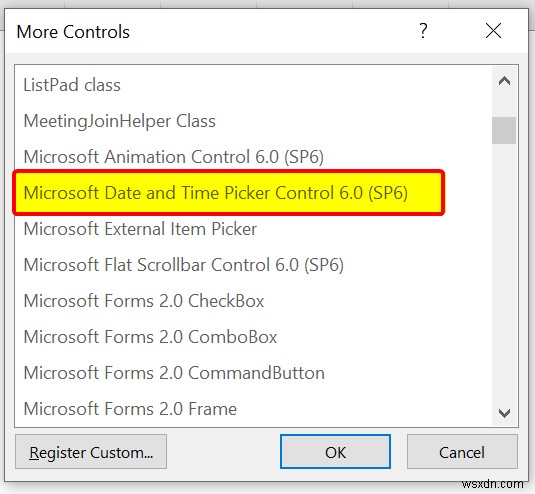Screen dimensions: 535x494
Task: Pick Microsoft External Item Picker
Action: (x=253, y=229)
